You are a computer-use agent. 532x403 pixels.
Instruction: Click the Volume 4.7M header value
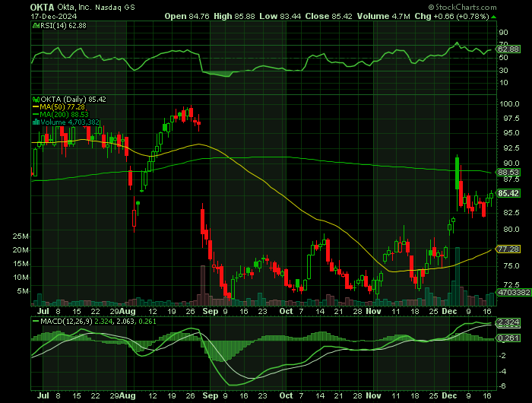click(x=383, y=16)
